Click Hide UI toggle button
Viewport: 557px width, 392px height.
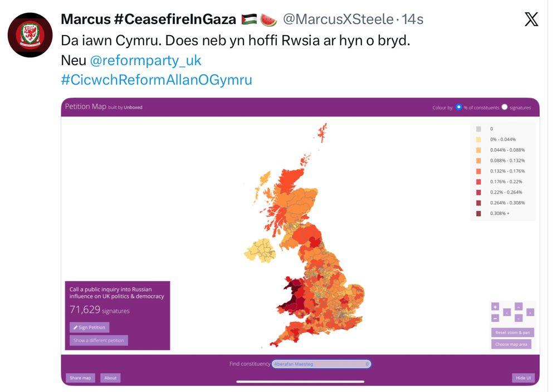pos(523,378)
